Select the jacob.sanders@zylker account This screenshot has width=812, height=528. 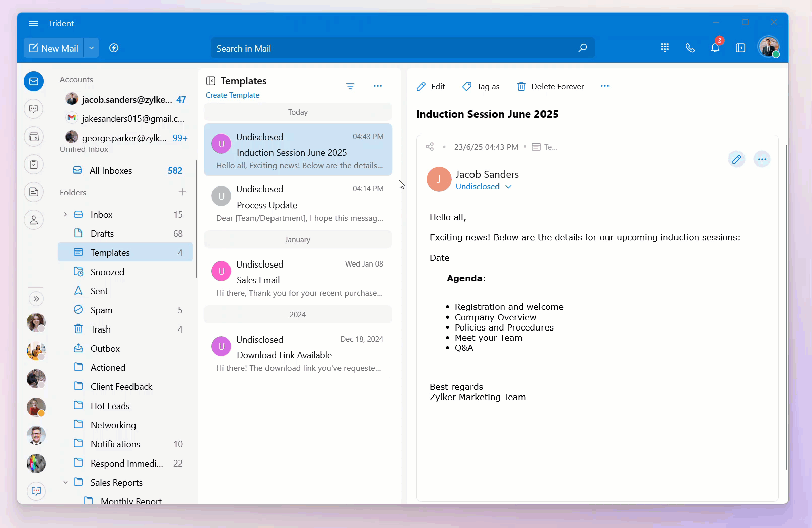click(x=126, y=99)
